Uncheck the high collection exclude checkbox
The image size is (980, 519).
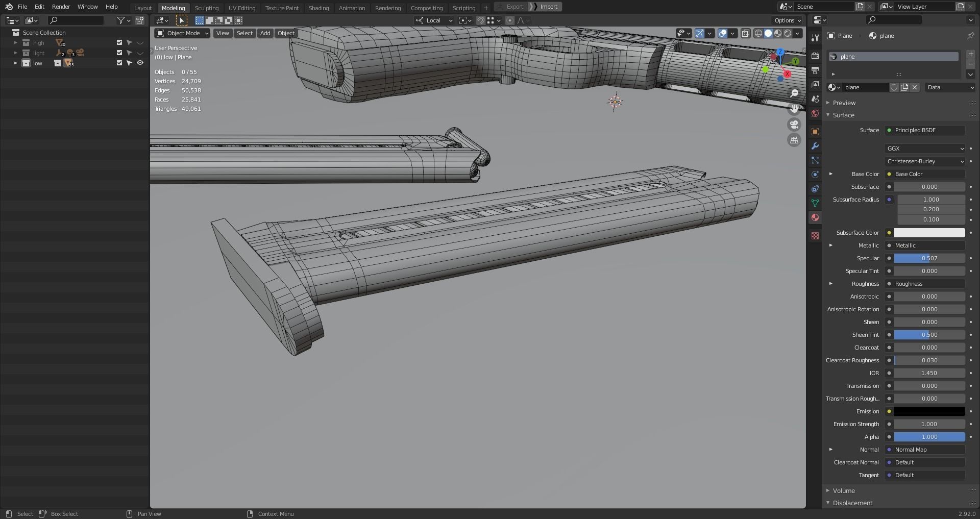pos(119,43)
